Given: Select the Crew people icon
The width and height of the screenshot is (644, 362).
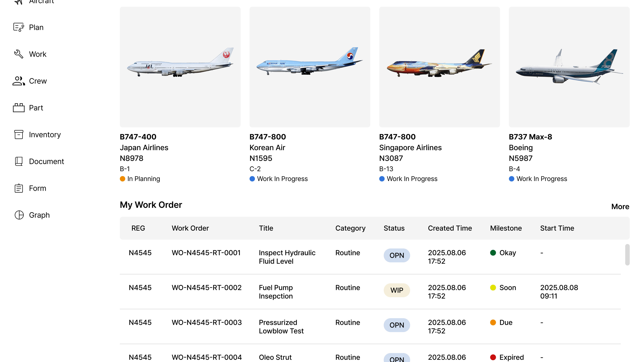Looking at the screenshot, I should point(19,81).
